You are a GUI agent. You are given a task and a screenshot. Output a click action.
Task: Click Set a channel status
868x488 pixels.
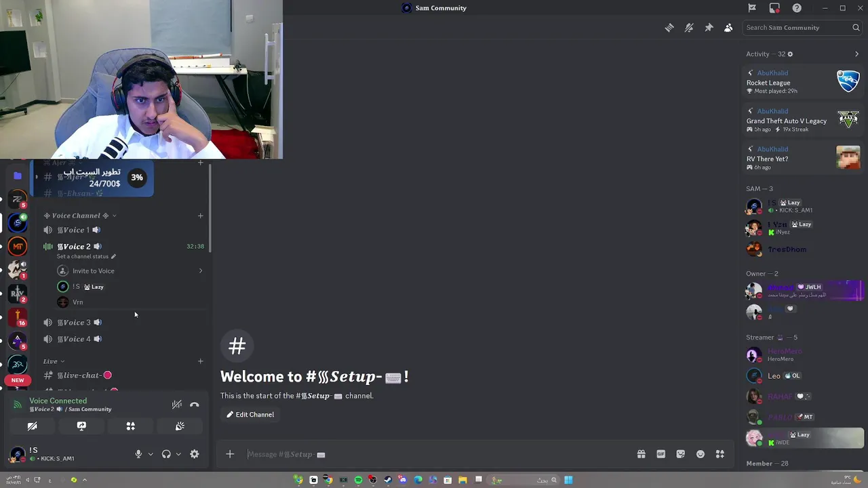86,257
